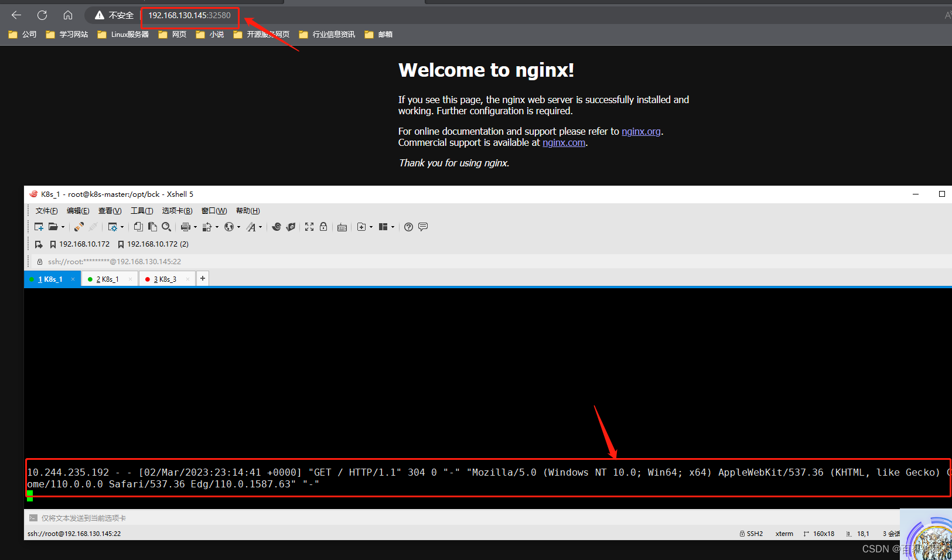This screenshot has height=560, width=952.
Task: Click the Open session folder icon
Action: (53, 227)
